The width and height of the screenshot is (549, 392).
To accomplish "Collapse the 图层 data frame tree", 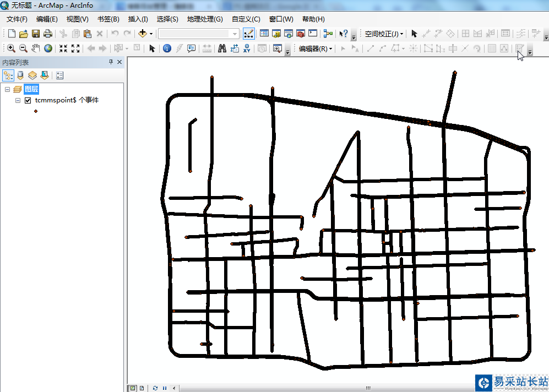I will pos(7,90).
